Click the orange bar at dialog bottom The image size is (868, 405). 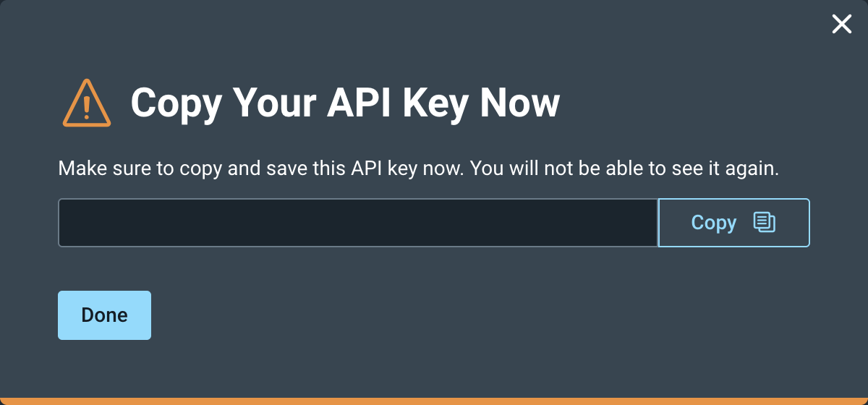[434, 401]
